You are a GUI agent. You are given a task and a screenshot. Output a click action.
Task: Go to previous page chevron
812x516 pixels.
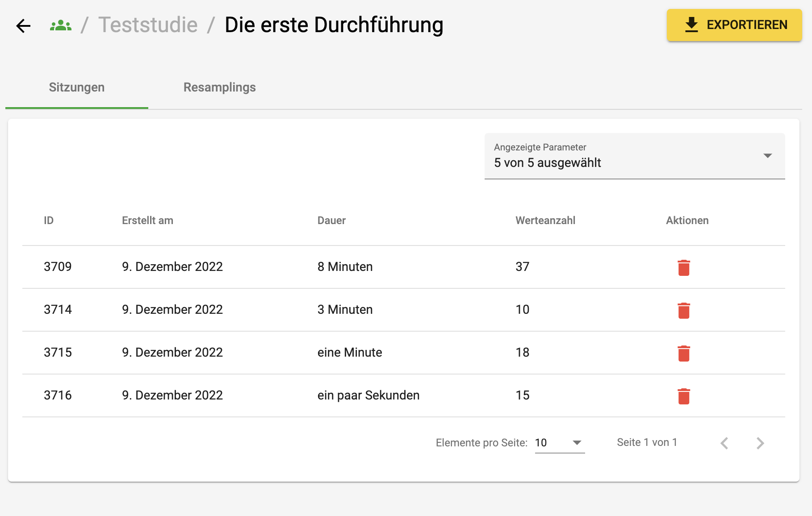(724, 443)
